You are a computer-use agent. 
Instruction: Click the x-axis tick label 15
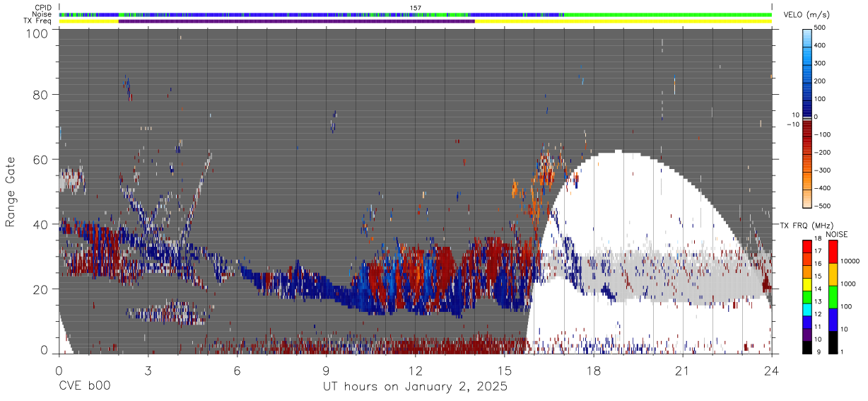[x=504, y=371]
